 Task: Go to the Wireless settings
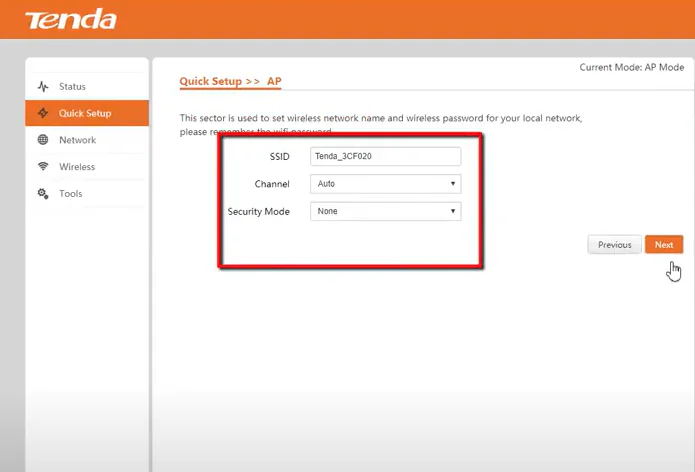pos(87,167)
